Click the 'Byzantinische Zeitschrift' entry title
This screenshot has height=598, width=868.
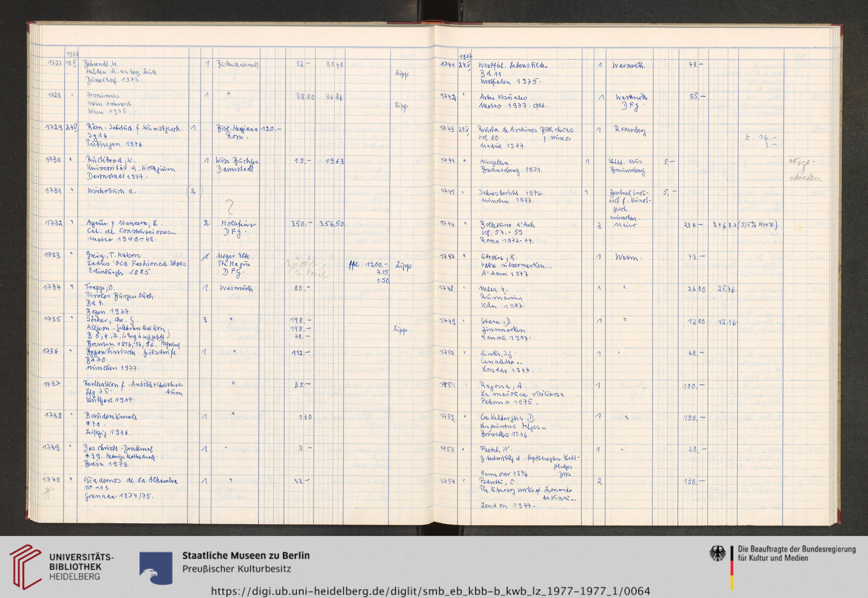[131, 353]
